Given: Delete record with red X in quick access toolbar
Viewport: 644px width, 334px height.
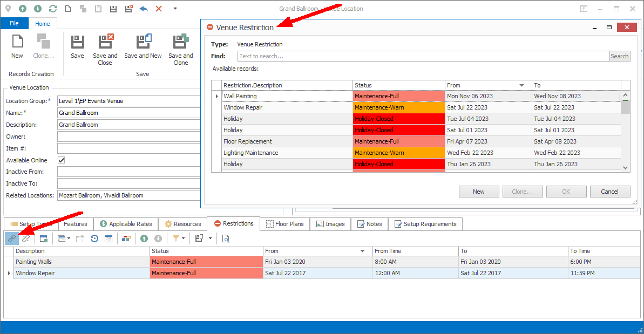Looking at the screenshot, I should pos(159,8).
